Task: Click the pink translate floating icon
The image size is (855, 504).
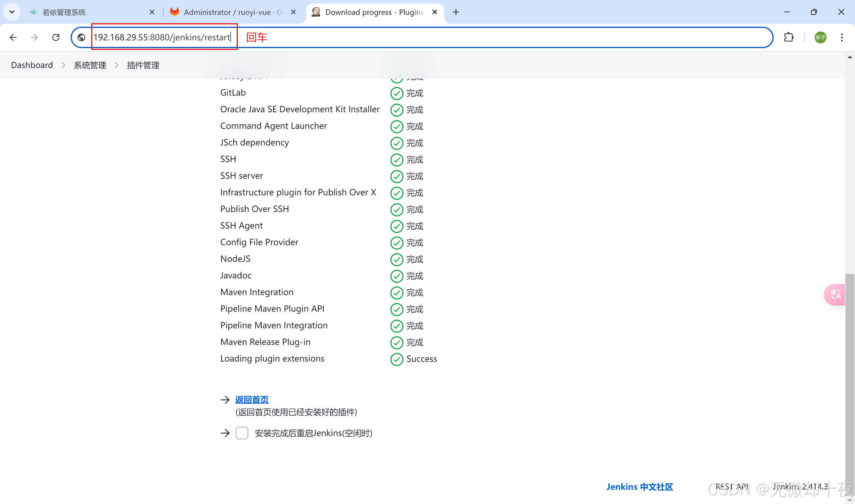Action: 835,294
